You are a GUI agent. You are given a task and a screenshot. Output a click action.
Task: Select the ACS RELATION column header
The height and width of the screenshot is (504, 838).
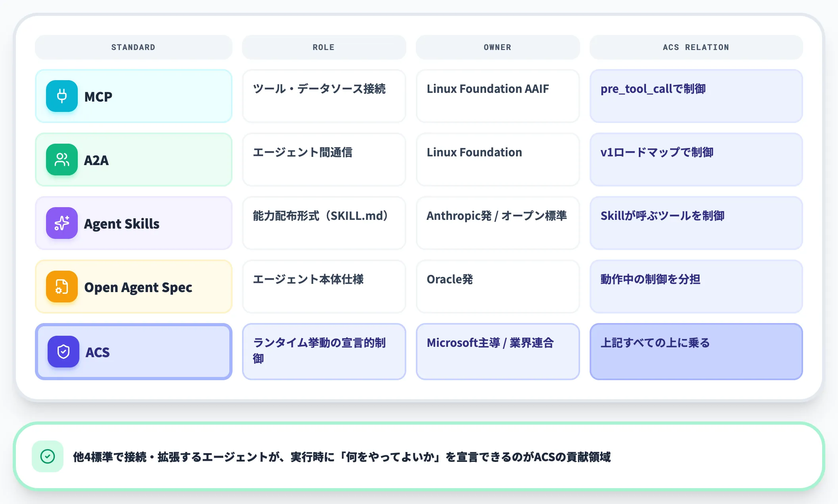coord(696,47)
